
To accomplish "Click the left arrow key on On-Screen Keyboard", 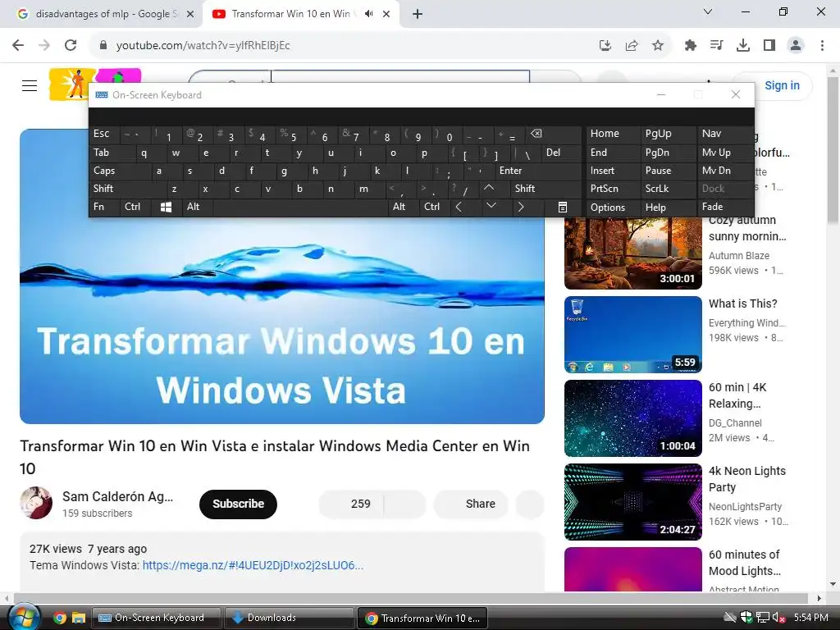I will click(x=459, y=207).
